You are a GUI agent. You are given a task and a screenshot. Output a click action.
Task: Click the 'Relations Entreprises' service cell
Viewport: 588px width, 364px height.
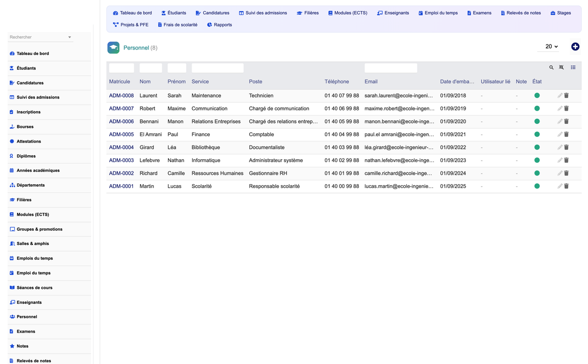pyautogui.click(x=216, y=121)
